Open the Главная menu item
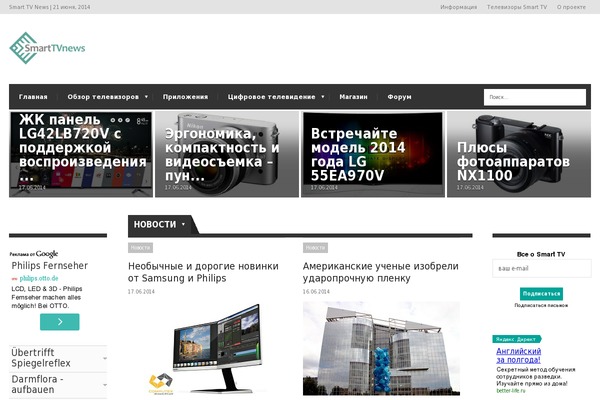600x400 pixels. pyautogui.click(x=33, y=97)
